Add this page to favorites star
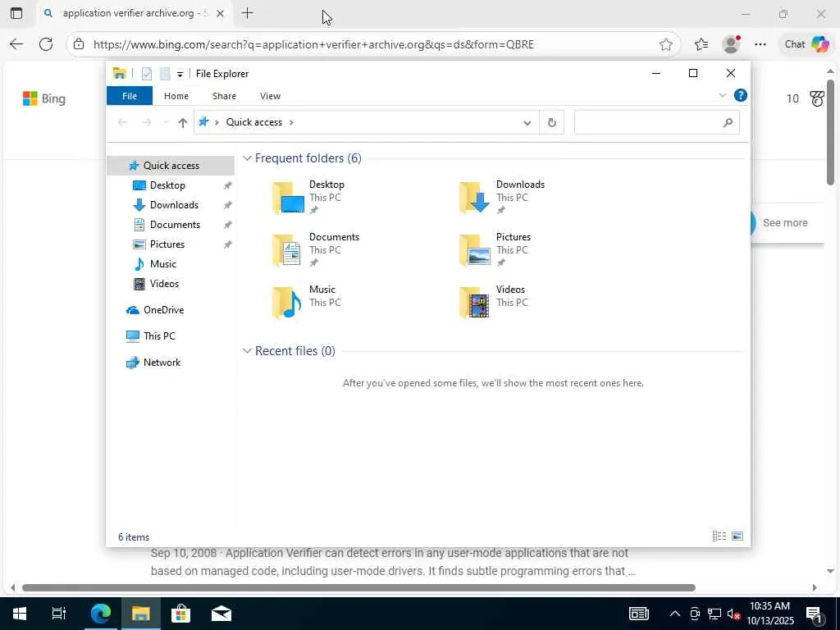Screen dimensions: 840x630 click(x=666, y=44)
